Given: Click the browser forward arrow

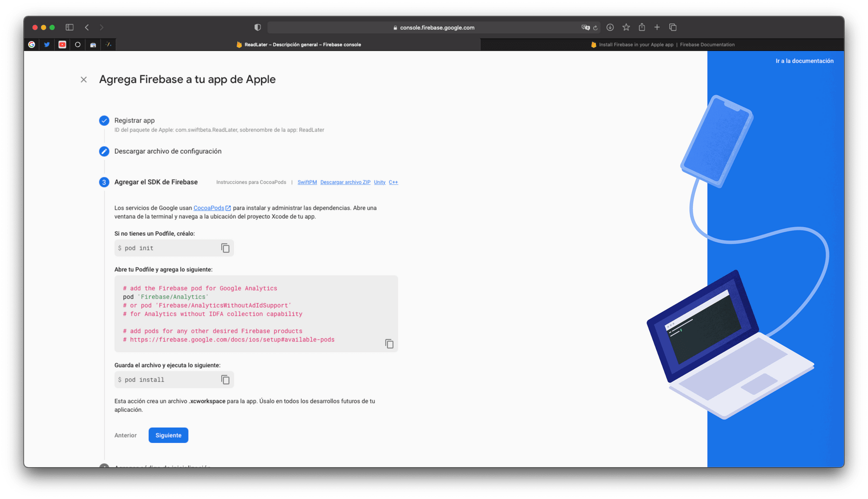Looking at the screenshot, I should click(x=102, y=27).
